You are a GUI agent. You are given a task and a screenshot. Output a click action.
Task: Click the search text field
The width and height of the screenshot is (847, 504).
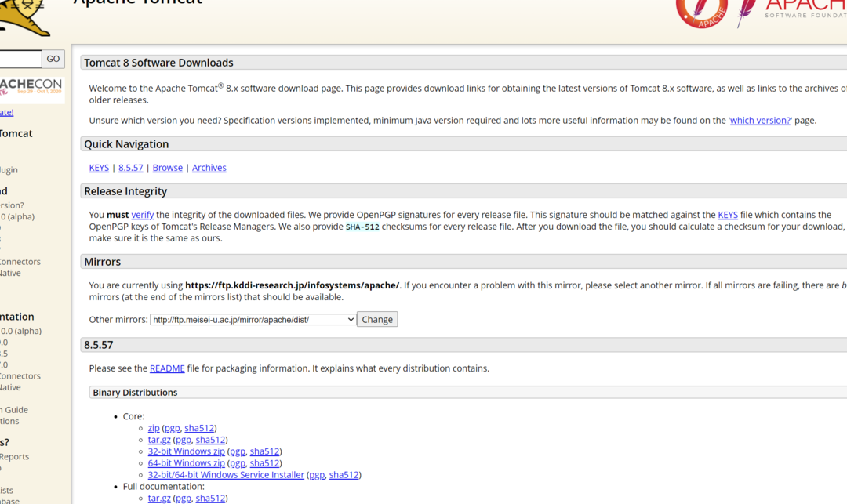[x=20, y=59]
